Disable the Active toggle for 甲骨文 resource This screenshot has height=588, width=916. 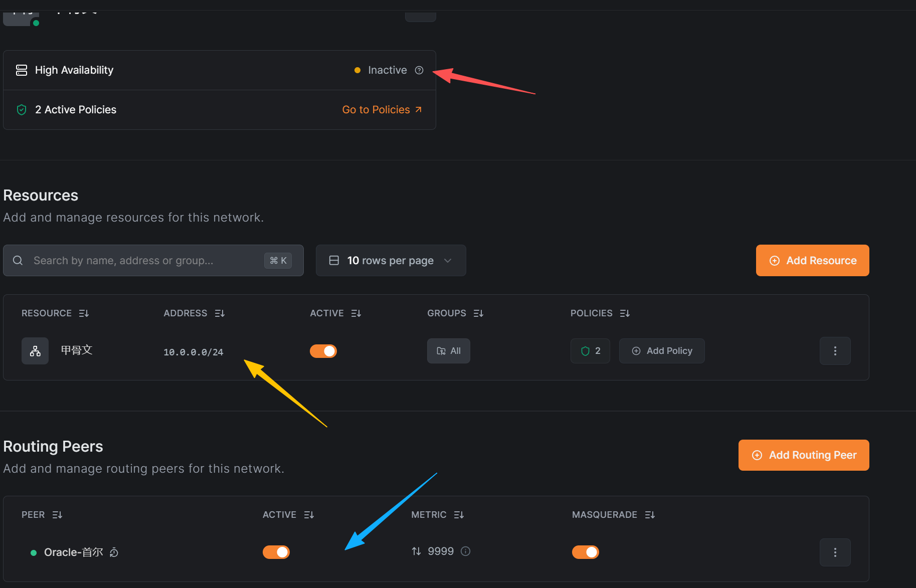tap(323, 351)
